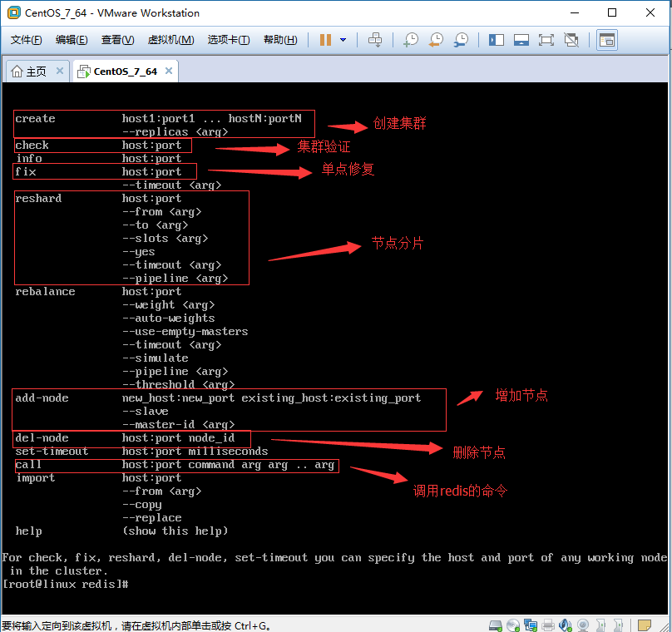Toggle Full Screen mode icon

click(x=548, y=39)
